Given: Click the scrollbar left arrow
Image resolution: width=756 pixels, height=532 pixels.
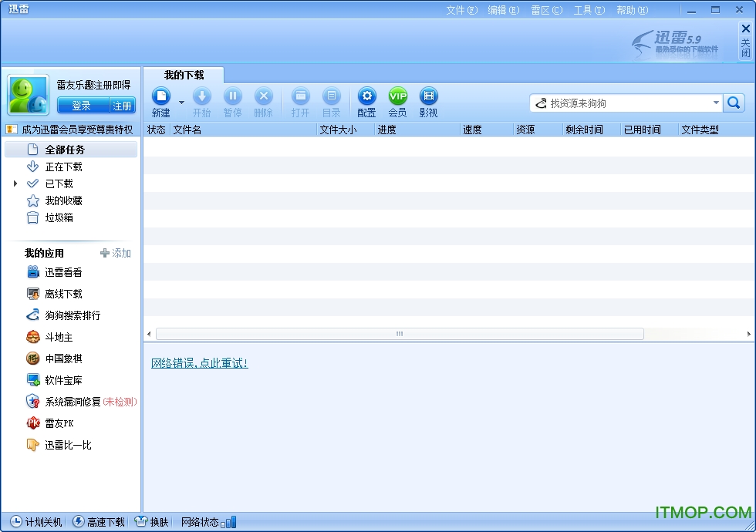Looking at the screenshot, I should point(149,333).
